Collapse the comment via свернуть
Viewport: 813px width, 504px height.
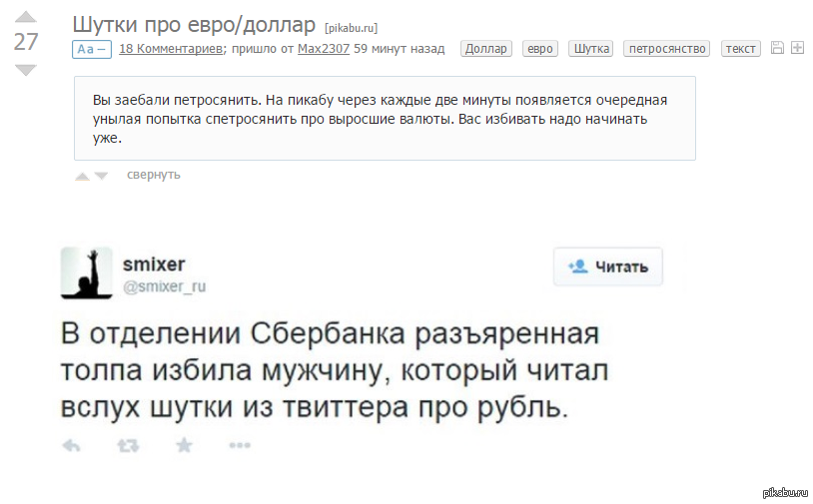click(x=154, y=175)
